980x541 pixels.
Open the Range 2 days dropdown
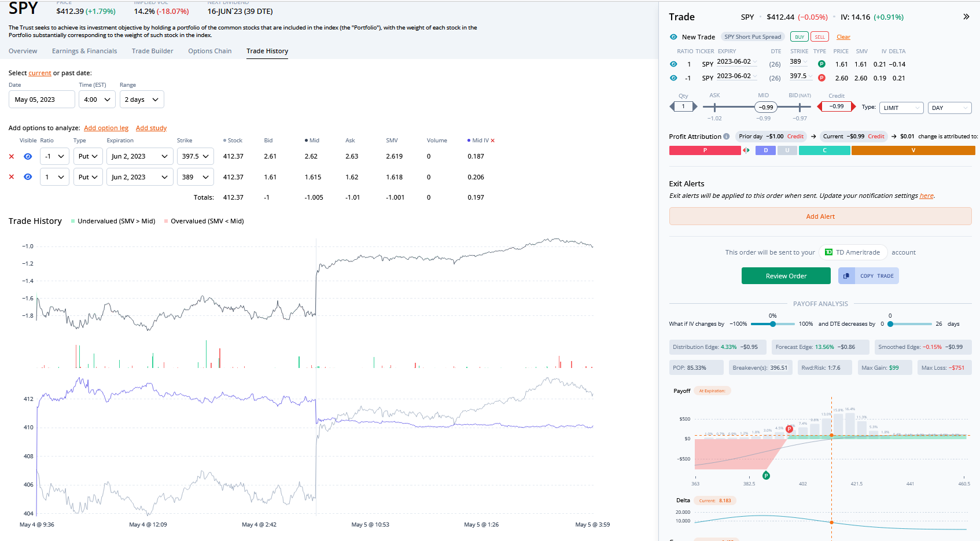pos(142,100)
